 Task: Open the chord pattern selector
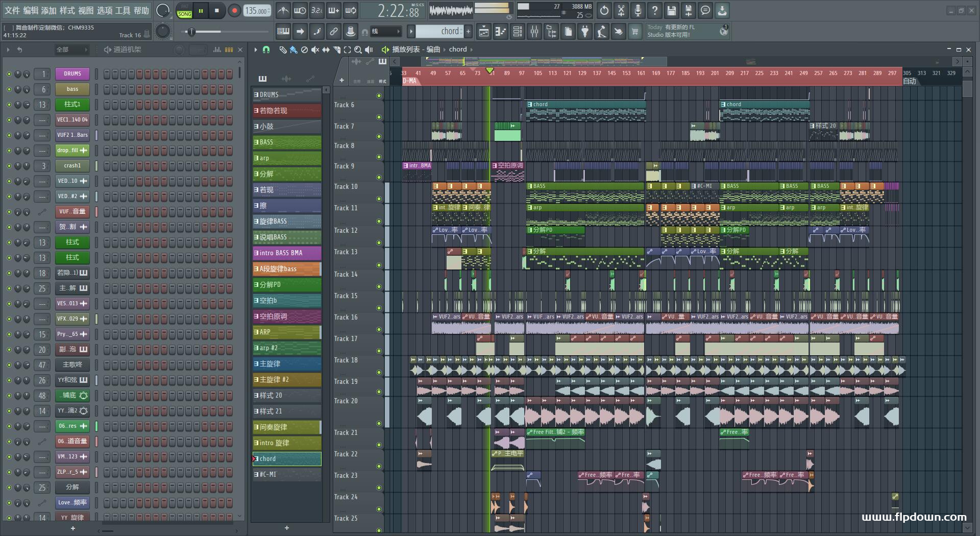(439, 32)
